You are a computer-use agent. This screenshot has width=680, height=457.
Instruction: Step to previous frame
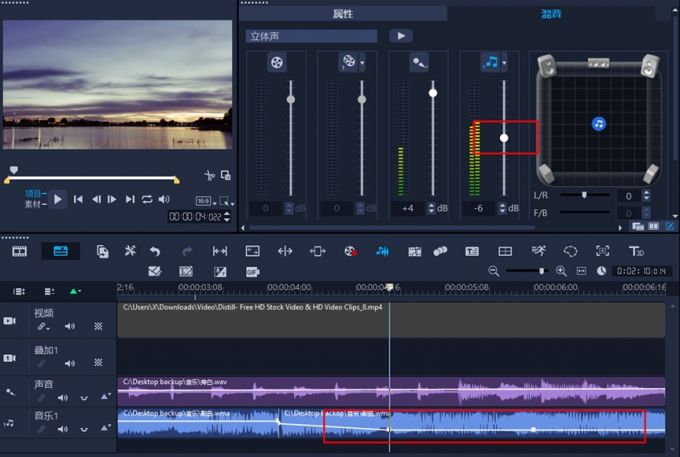coord(96,199)
